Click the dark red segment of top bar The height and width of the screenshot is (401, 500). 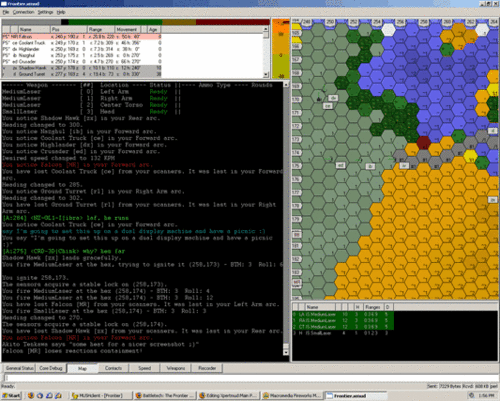233,22
